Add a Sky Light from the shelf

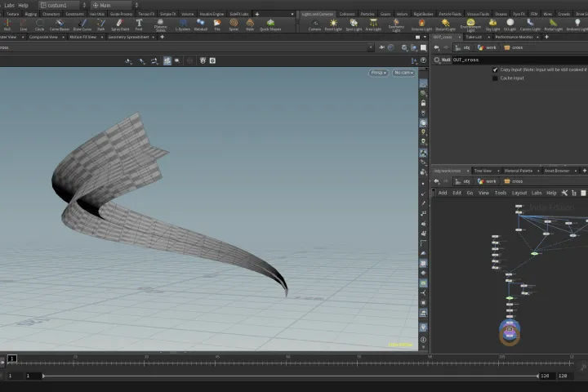pyautogui.click(x=492, y=24)
